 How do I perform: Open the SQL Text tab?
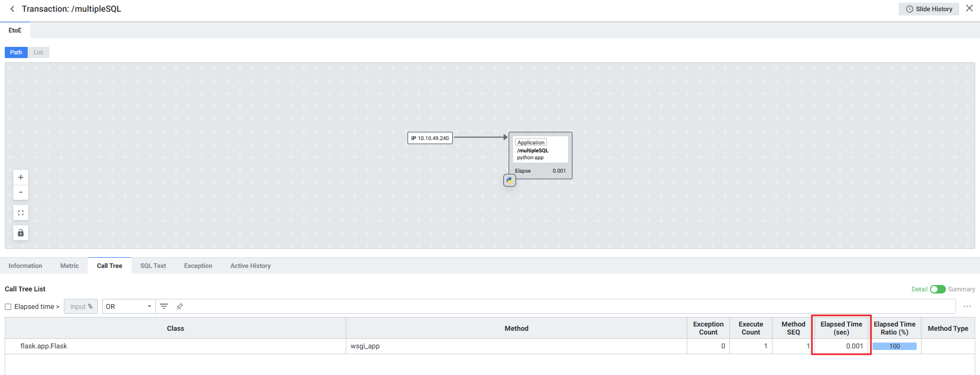point(153,266)
